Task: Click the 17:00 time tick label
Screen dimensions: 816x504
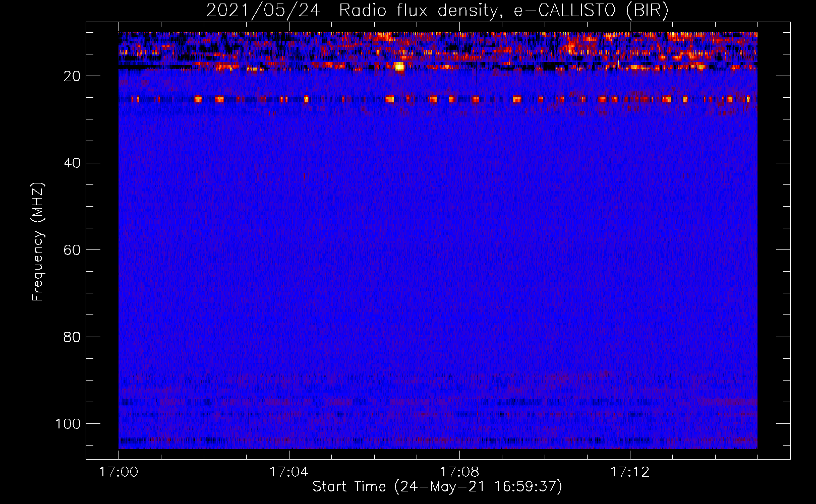Action: click(x=119, y=472)
